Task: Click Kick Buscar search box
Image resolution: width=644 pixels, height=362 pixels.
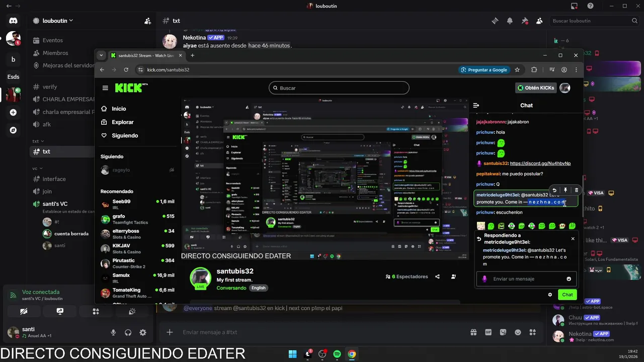Action: [x=339, y=88]
